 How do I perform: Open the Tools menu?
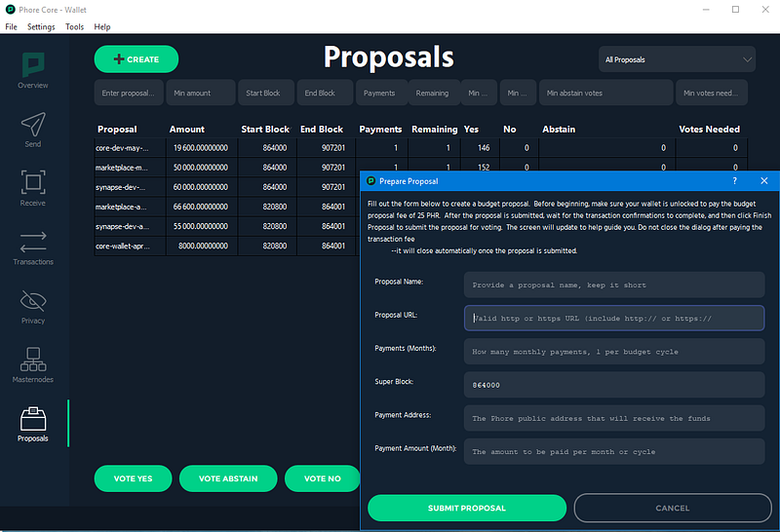[75, 27]
